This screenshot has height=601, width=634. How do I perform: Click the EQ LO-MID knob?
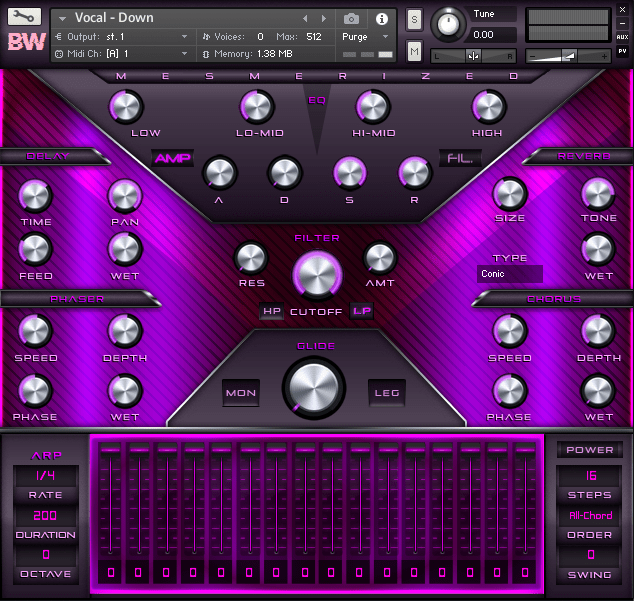(x=257, y=107)
